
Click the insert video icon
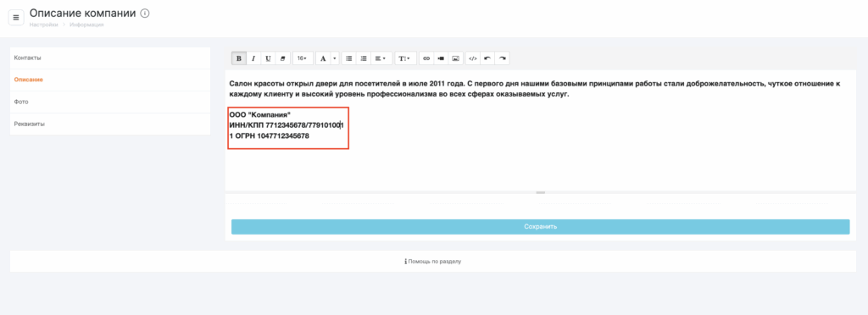(441, 58)
